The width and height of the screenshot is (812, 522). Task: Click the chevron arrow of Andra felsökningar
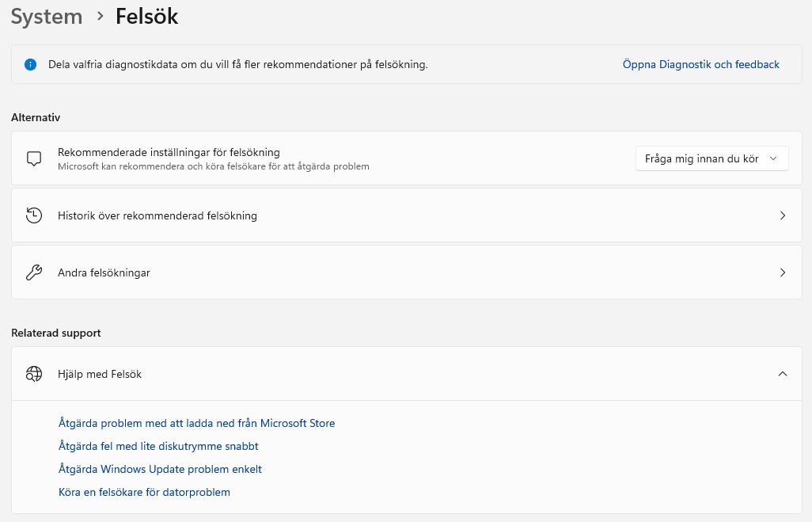click(783, 272)
